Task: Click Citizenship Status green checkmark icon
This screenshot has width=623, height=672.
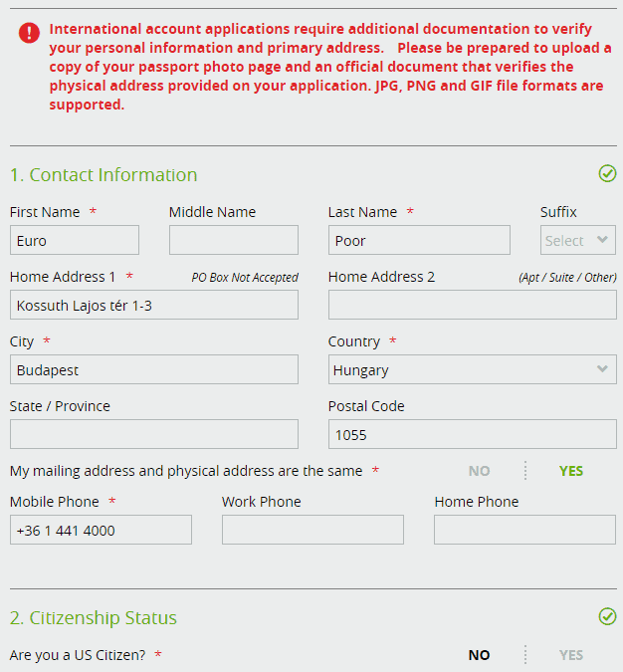Action: point(607,616)
